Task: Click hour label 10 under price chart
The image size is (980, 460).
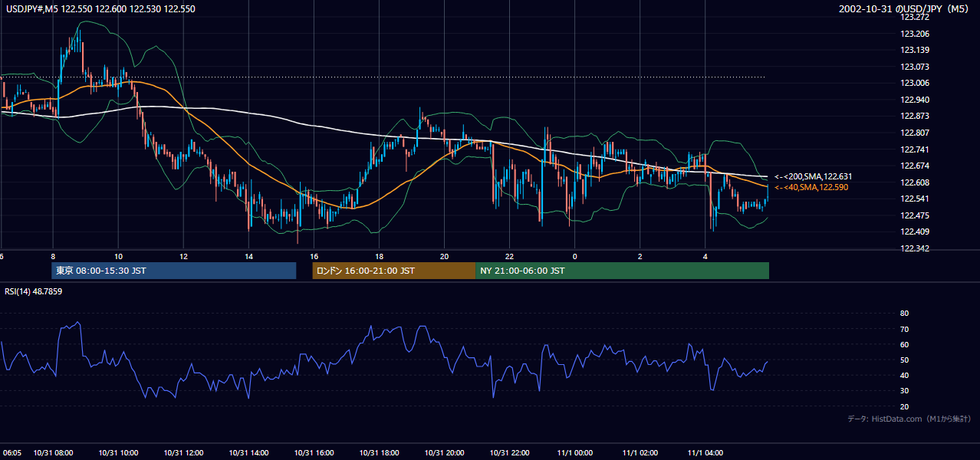Action: pos(118,256)
